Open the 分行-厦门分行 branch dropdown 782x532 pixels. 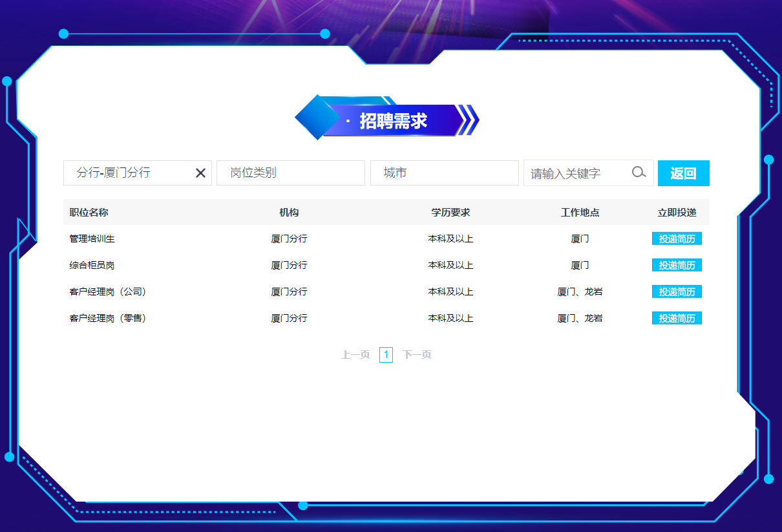[138, 173]
